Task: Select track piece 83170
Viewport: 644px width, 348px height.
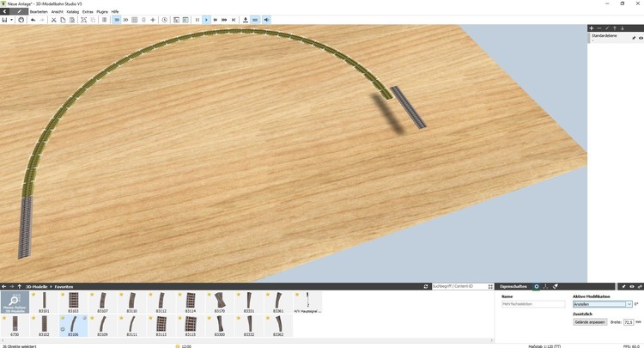Action: coord(220,302)
